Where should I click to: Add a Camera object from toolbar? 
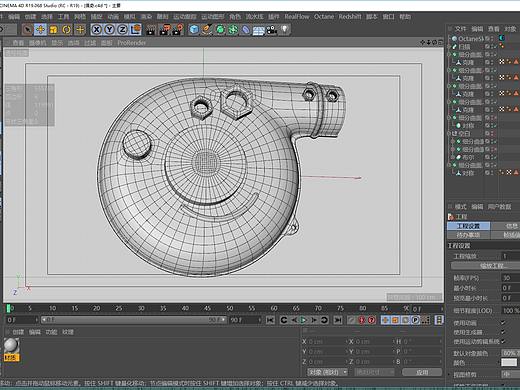272,30
